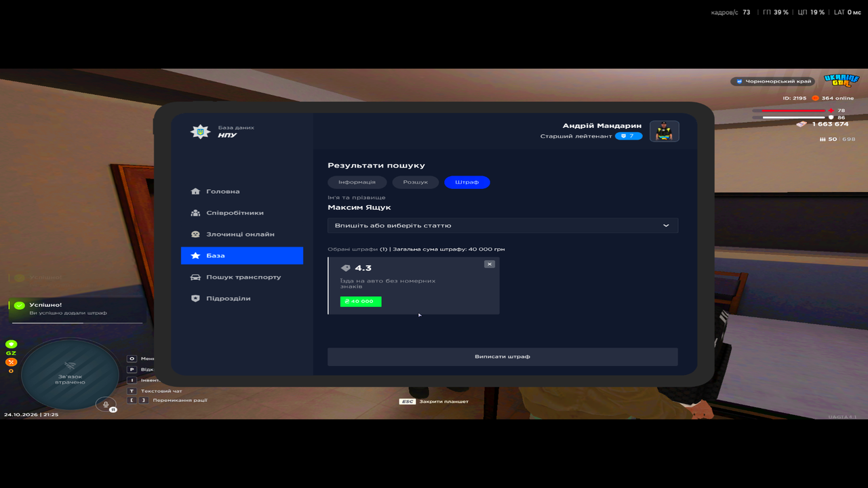The image size is (868, 488).
Task: Click the car icon beside Пошук транспорту
Action: click(x=195, y=277)
